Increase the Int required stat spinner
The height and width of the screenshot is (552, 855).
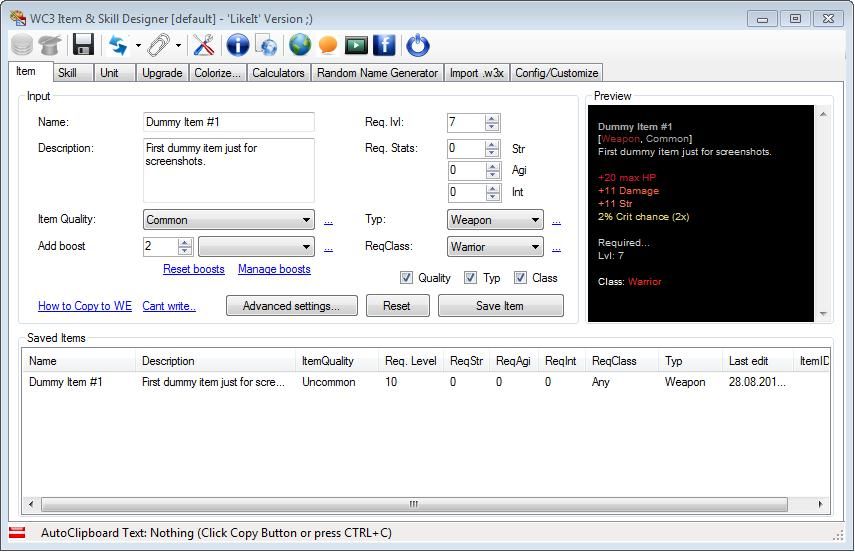click(x=493, y=188)
